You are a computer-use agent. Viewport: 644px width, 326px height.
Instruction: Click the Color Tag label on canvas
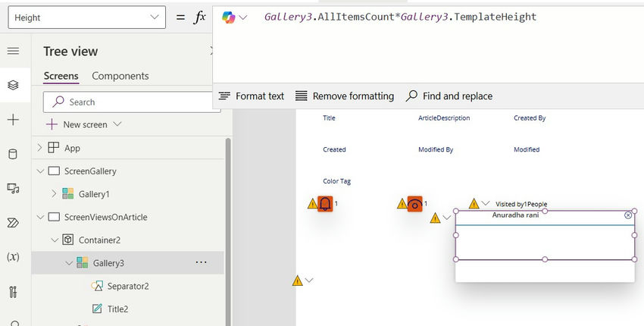(x=337, y=181)
